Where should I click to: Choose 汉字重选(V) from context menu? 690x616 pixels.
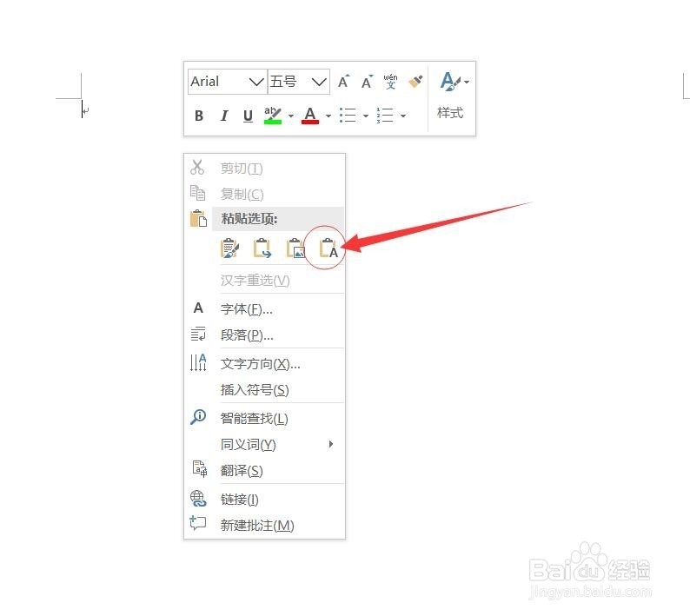[x=264, y=281]
